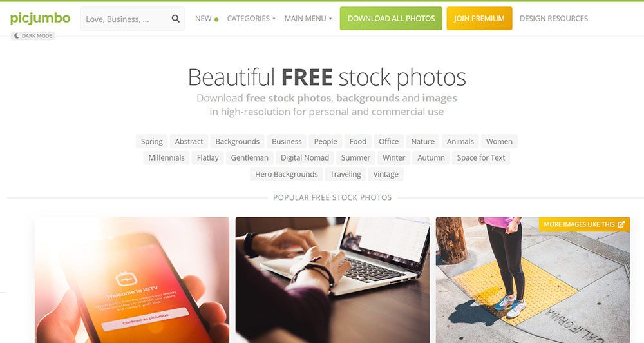Go to Design Resources
This screenshot has height=343, width=644.
pos(554,19)
